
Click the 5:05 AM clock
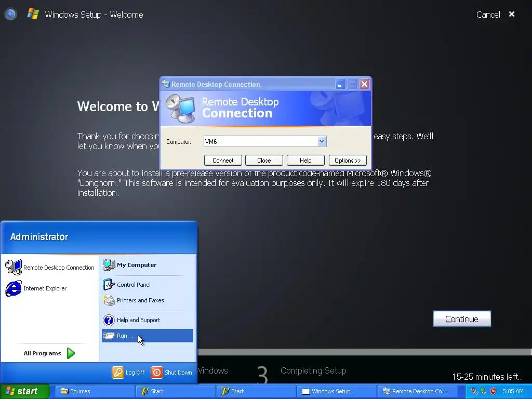(513, 391)
